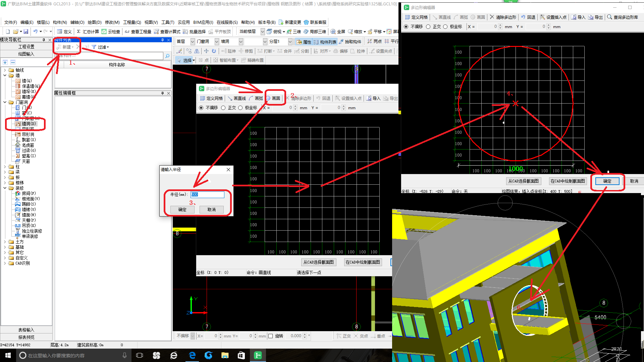The width and height of the screenshot is (644, 362).
Task: Click 清除多边形 in upper-right polygon editor
Action: [503, 17]
